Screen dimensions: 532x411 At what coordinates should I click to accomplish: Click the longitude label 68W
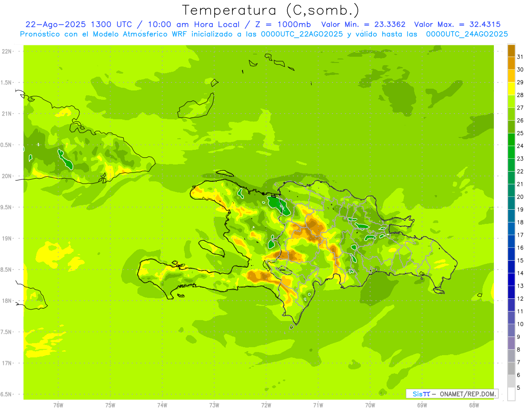click(x=474, y=405)
